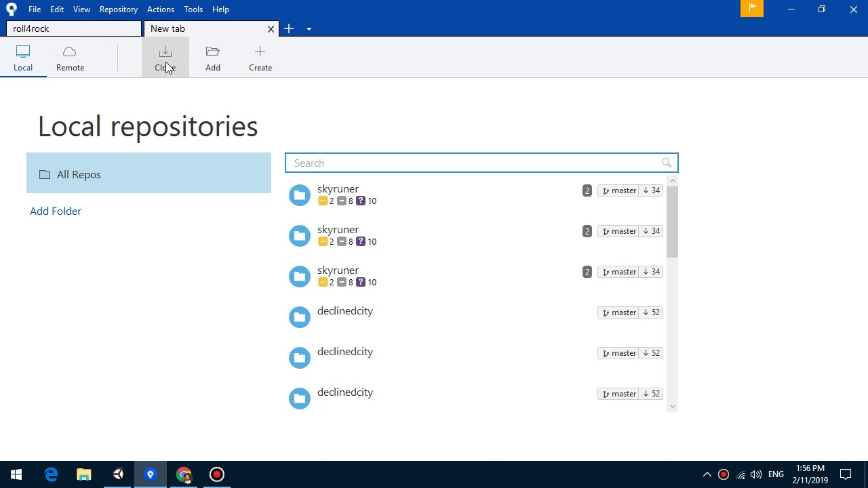
Task: Add an existing repository with Add
Action: coord(213,58)
